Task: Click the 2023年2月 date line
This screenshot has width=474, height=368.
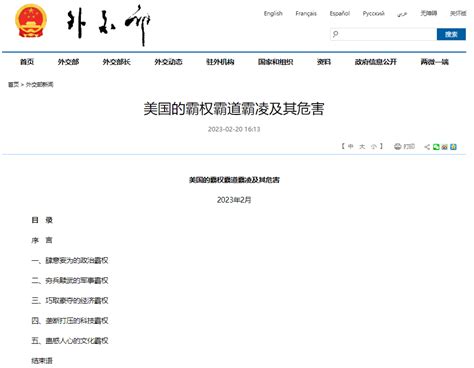Action: [x=234, y=200]
